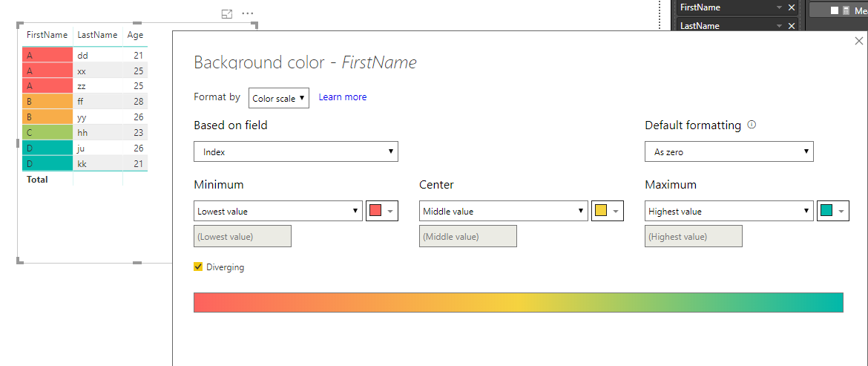
Task: Select the LastName cell 'ff'
Action: tap(97, 102)
